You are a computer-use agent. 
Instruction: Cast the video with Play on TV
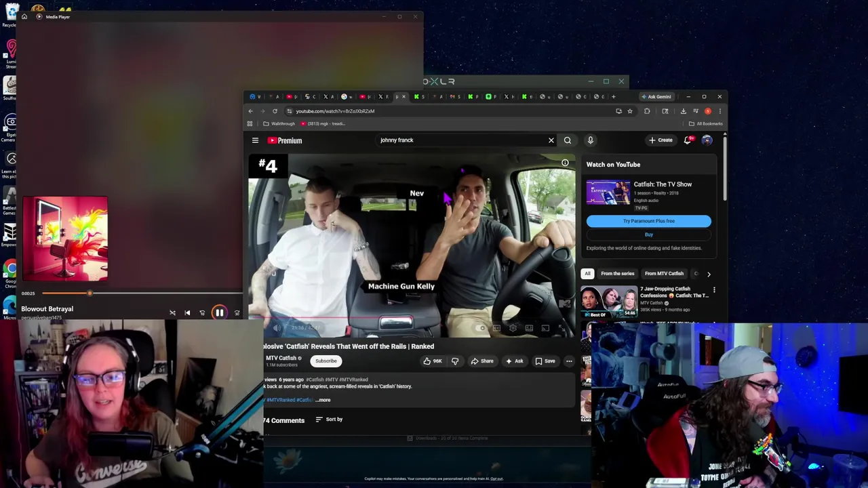(x=545, y=328)
